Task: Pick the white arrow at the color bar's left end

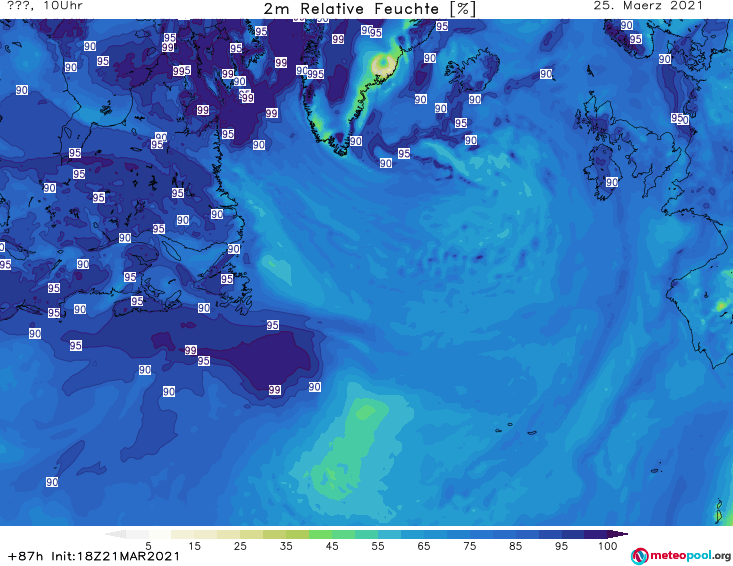Action: (x=115, y=534)
